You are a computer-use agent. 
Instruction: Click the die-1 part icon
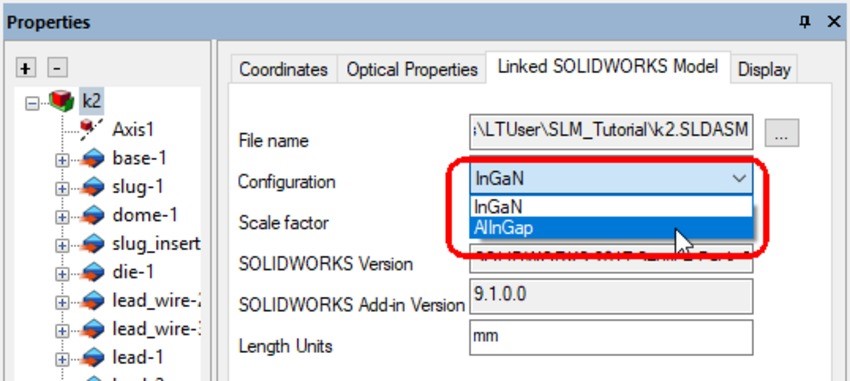pos(93,273)
